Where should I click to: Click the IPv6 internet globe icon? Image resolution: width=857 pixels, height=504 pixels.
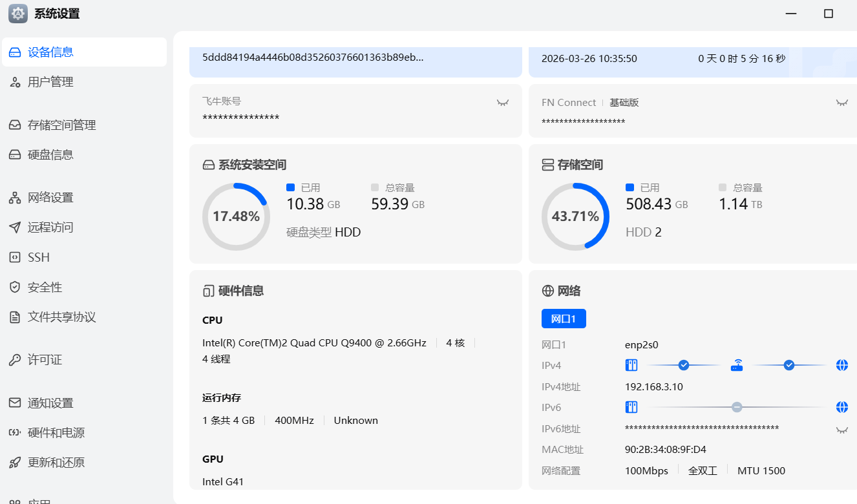pyautogui.click(x=841, y=407)
